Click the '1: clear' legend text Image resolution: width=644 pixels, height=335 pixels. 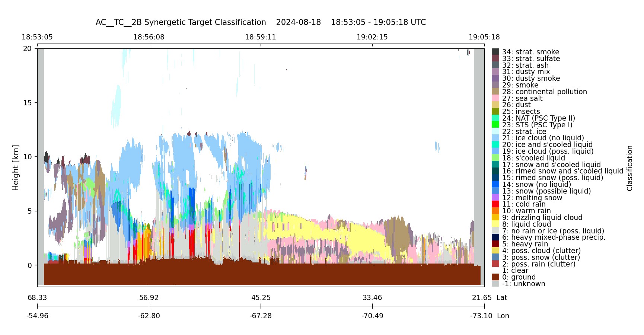pyautogui.click(x=515, y=271)
